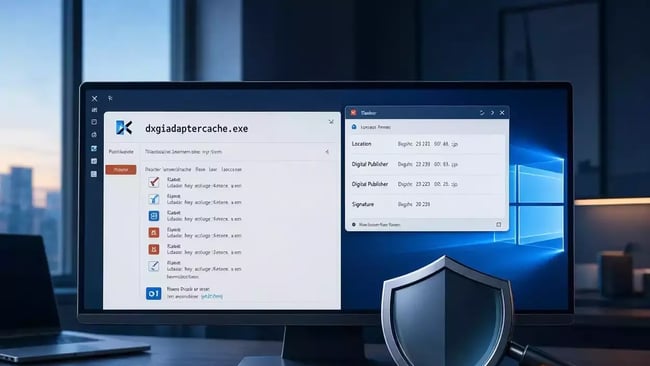Click the red app icon in the small window's title bar

(x=353, y=112)
